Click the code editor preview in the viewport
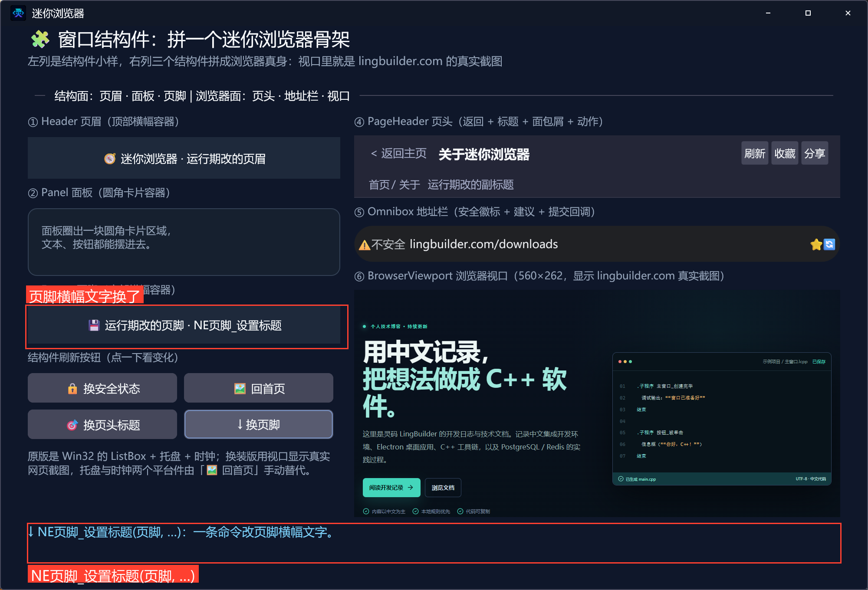868x590 pixels. [722, 419]
